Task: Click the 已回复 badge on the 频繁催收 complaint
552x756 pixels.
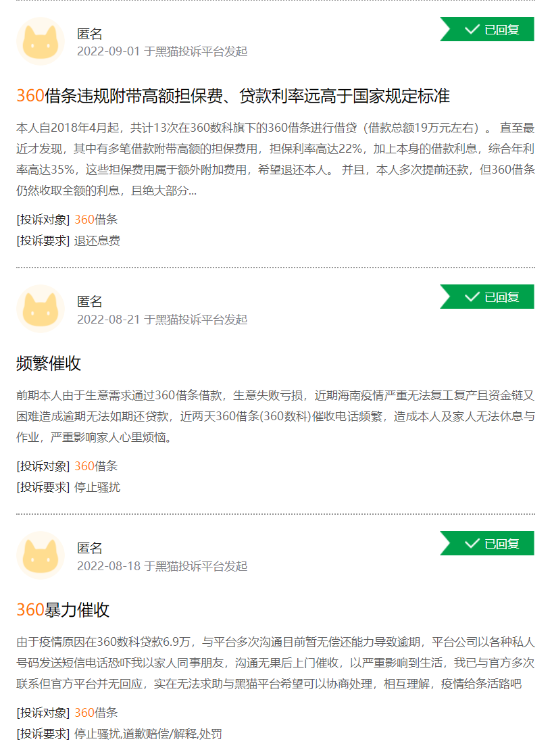Action: tap(491, 297)
